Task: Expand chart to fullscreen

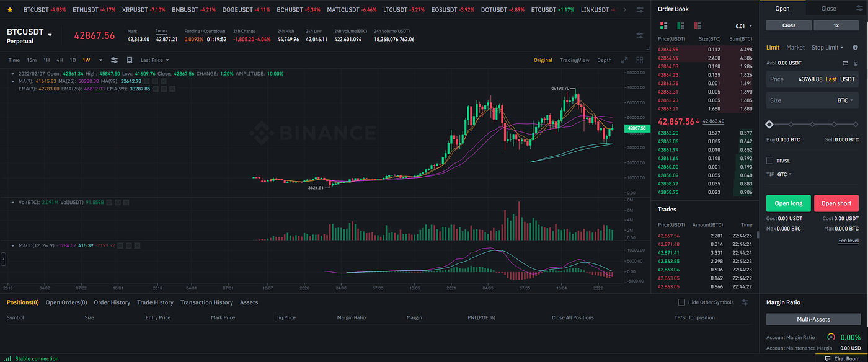Action: click(x=624, y=60)
